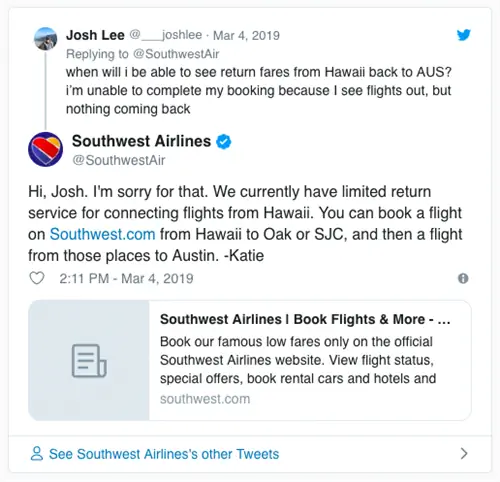This screenshot has height=482, width=500.
Task: Click the southwest.com domain in link card
Action: [x=205, y=399]
